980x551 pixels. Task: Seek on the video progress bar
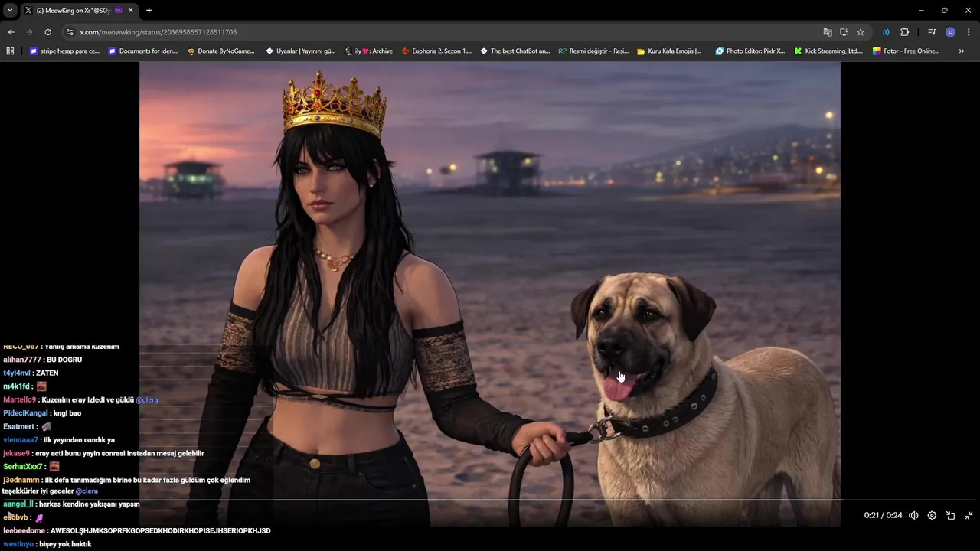[x=490, y=500]
